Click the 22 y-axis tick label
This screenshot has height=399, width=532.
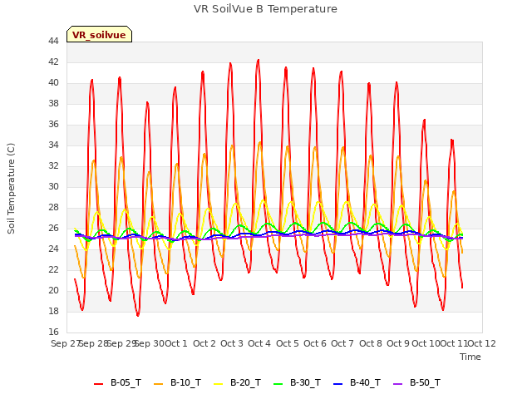tap(53, 269)
